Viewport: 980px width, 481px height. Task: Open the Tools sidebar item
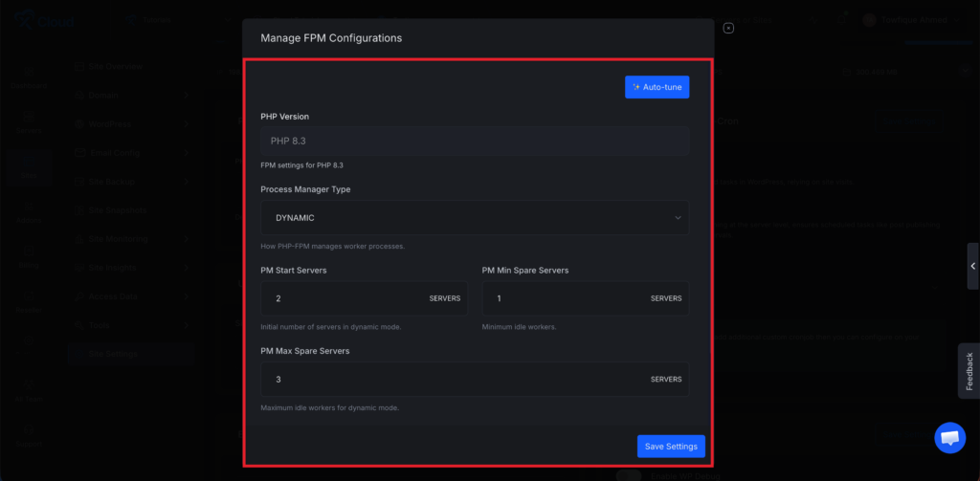100,325
